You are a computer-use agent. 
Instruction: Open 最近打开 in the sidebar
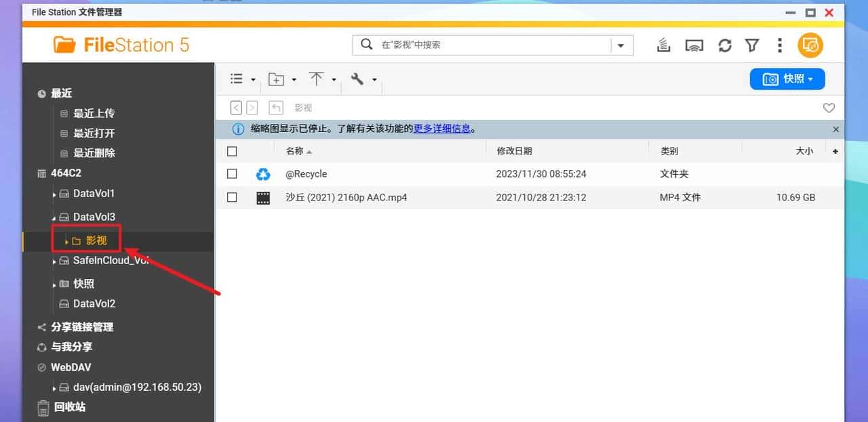(x=94, y=133)
